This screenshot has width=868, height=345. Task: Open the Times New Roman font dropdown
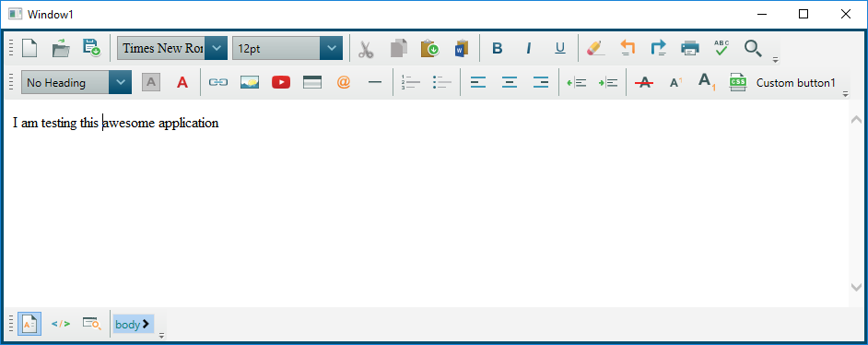click(216, 48)
